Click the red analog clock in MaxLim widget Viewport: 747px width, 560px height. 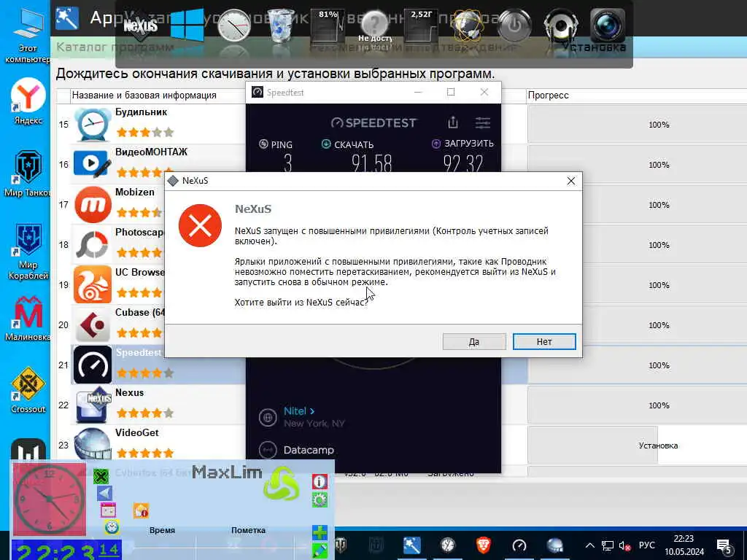pyautogui.click(x=49, y=499)
